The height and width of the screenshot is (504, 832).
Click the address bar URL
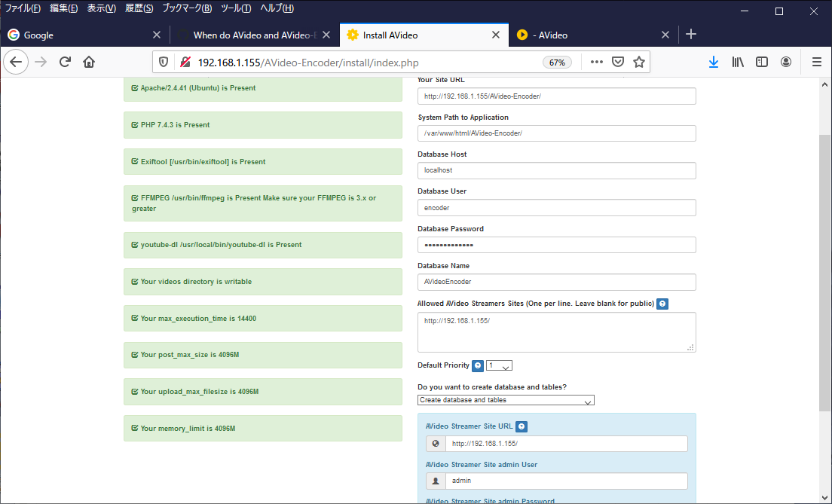[308, 63]
